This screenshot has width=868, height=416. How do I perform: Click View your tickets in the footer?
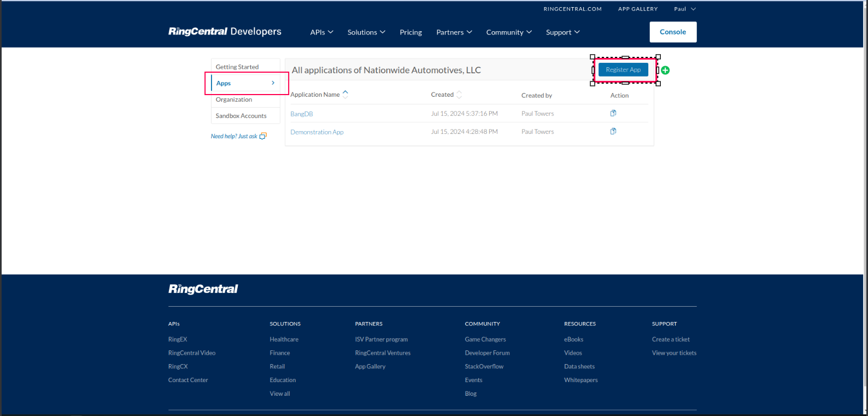coord(674,353)
